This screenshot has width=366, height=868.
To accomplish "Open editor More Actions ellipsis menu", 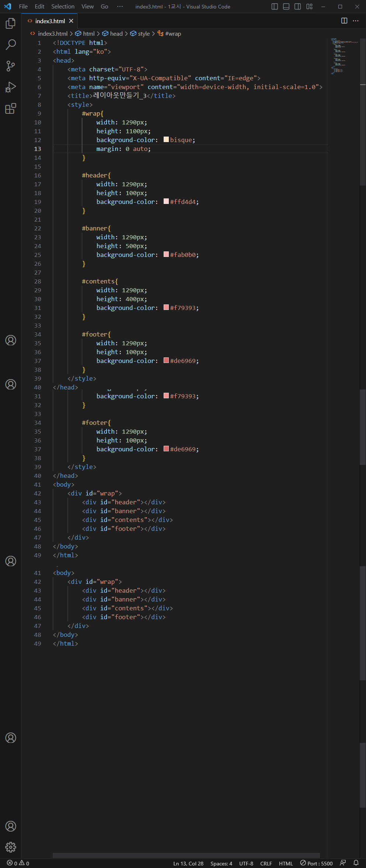I will point(356,21).
